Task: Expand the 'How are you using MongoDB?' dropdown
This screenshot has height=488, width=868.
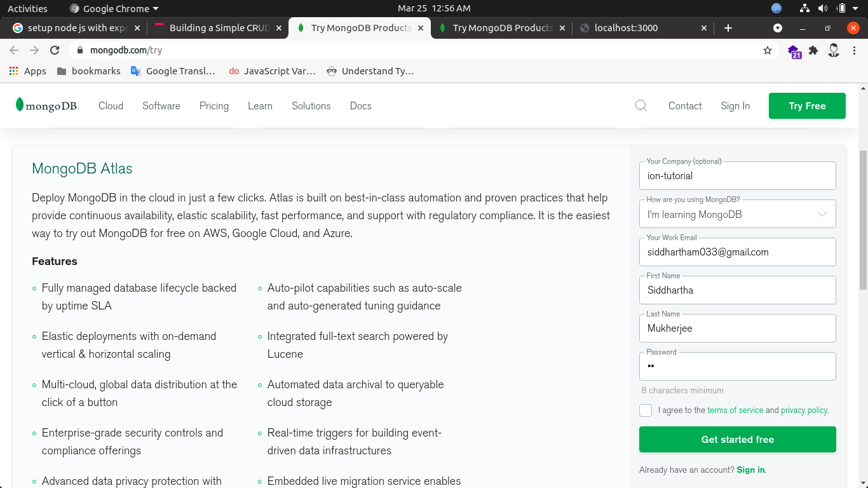Action: [x=737, y=215]
